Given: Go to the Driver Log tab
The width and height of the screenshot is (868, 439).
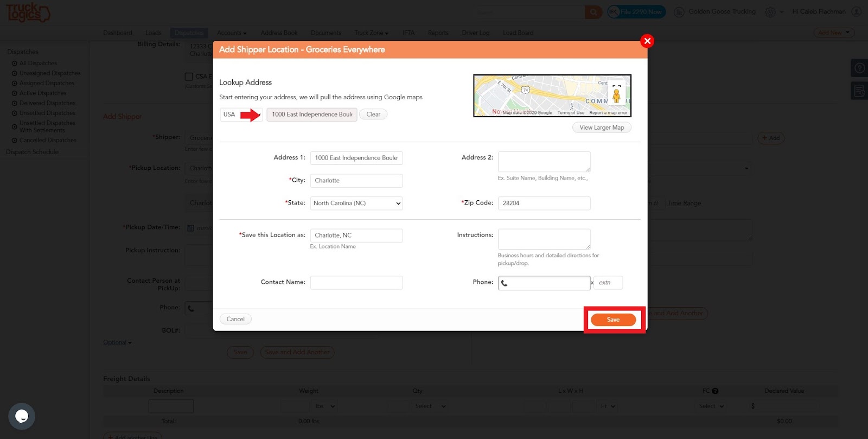Looking at the screenshot, I should (476, 33).
